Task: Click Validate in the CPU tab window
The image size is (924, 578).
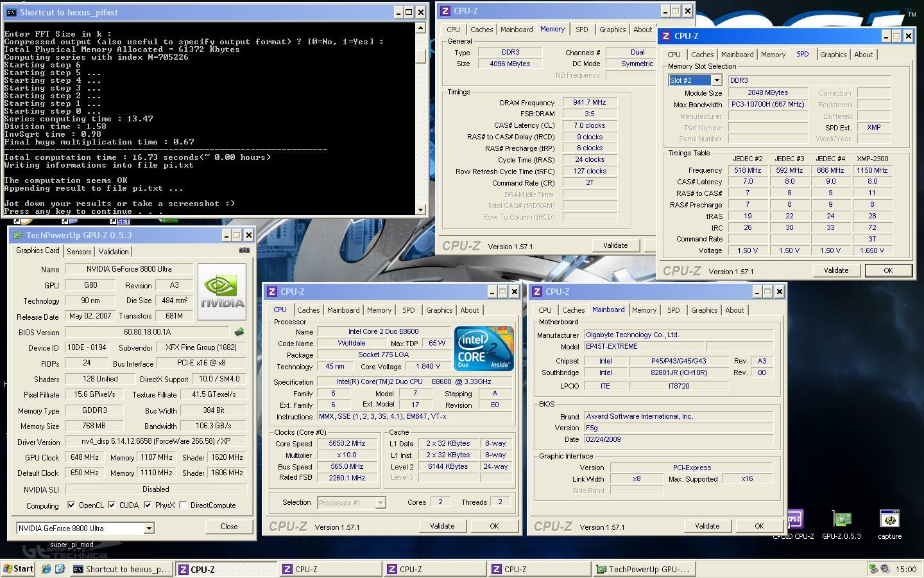Action: coord(442,526)
